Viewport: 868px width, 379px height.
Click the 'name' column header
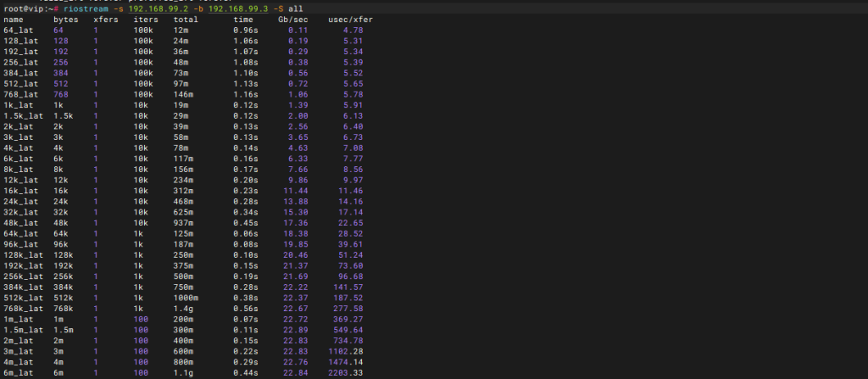(x=14, y=19)
